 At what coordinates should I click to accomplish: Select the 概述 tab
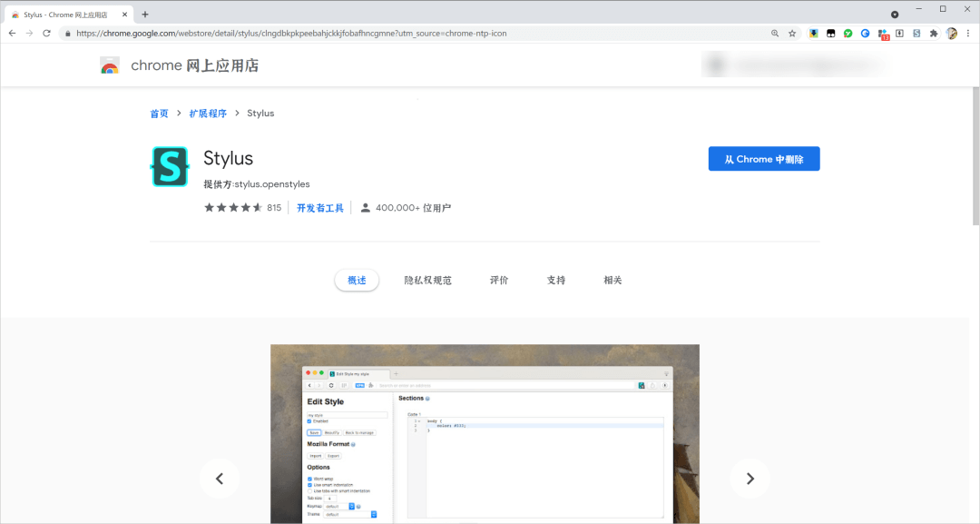[357, 280]
